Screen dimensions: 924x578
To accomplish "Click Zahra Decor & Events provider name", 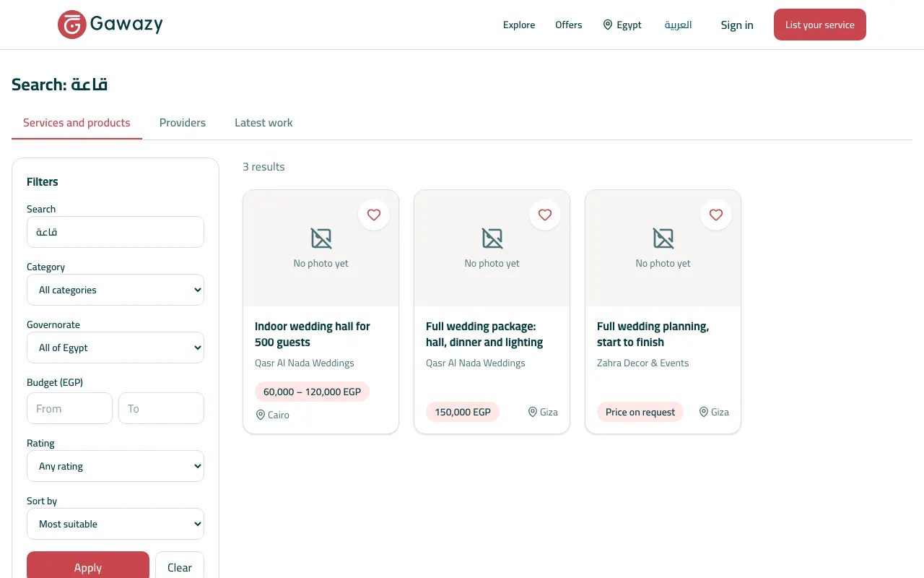I will coord(642,363).
